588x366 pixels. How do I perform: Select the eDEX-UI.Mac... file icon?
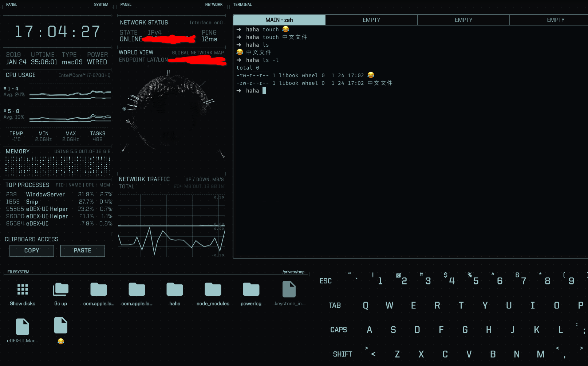23,327
